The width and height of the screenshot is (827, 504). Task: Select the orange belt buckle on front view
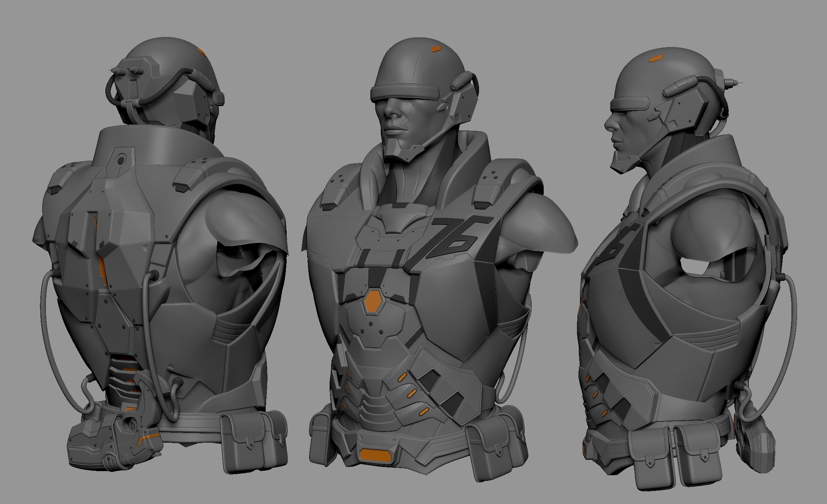[375, 455]
